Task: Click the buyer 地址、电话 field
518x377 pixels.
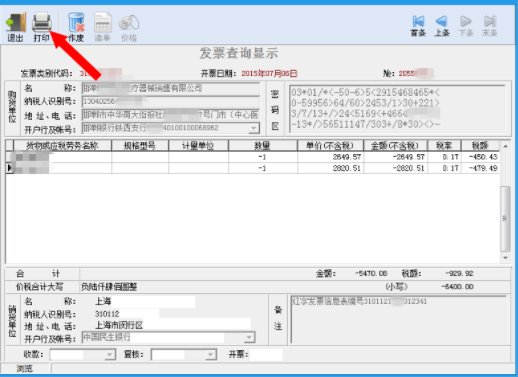Action: coord(171,115)
